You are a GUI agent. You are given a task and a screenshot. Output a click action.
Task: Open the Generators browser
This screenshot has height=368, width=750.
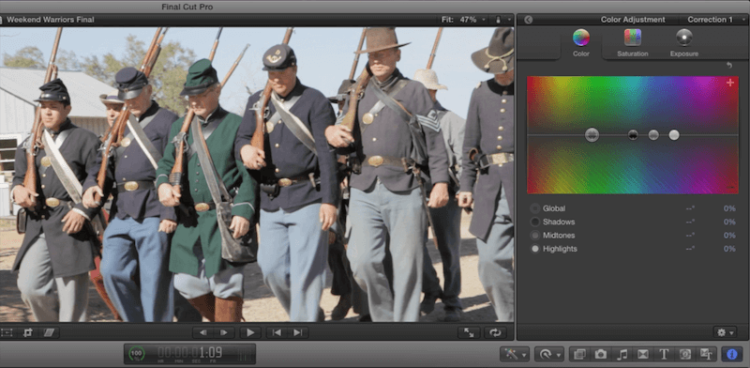coord(685,354)
